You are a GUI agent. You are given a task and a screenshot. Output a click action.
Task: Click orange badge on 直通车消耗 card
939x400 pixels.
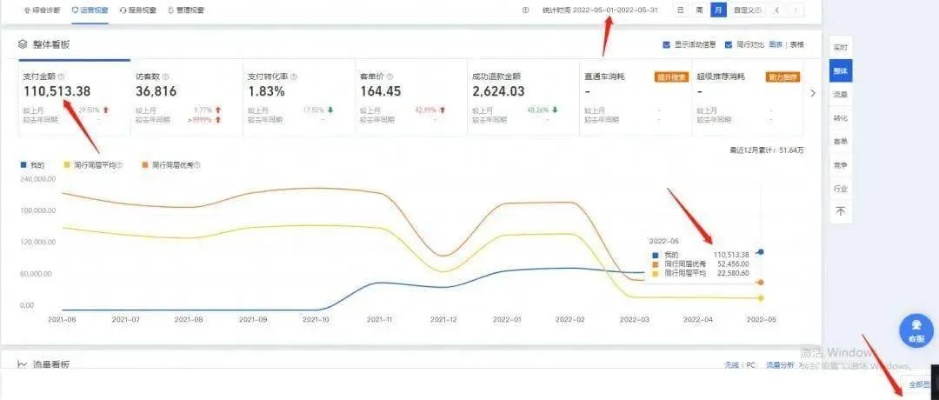click(x=671, y=77)
